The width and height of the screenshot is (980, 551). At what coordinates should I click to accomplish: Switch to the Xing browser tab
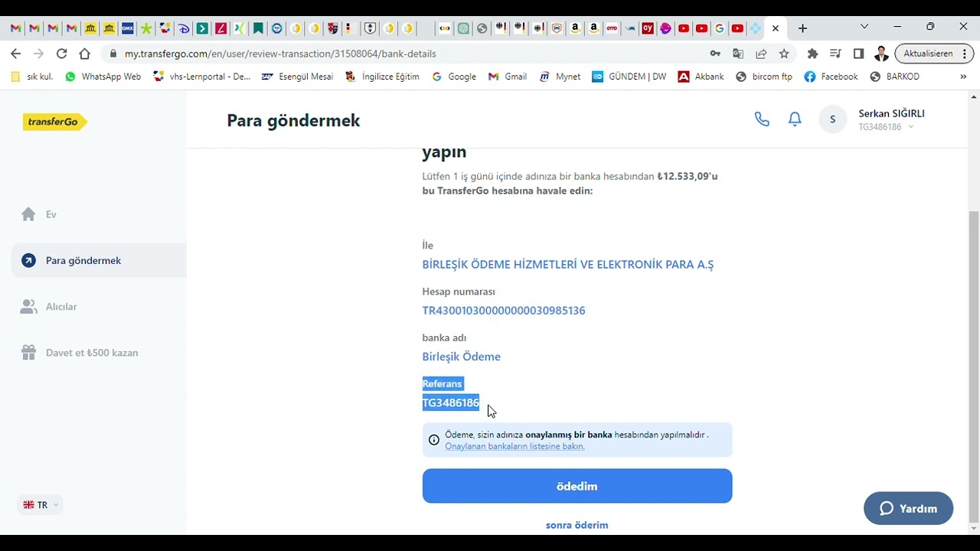click(x=240, y=28)
